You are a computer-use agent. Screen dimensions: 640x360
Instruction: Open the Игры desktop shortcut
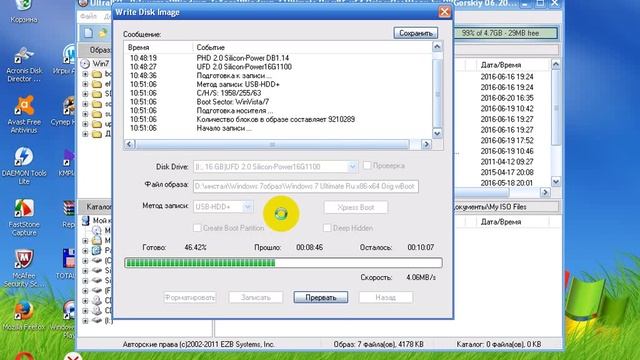coord(69,55)
